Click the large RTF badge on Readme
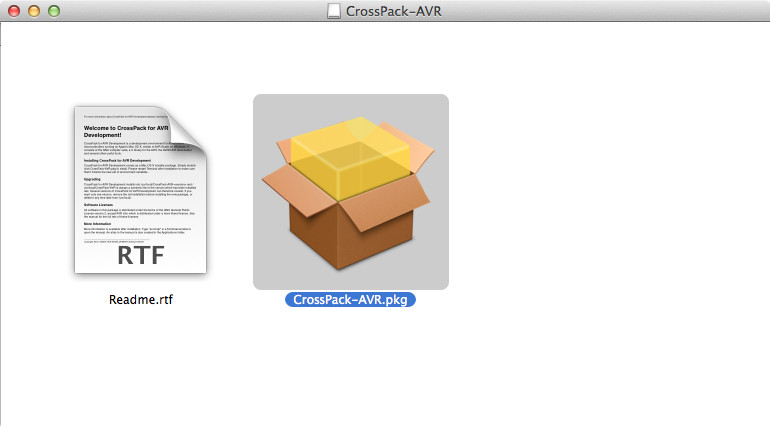The image size is (770, 428). pos(138,255)
